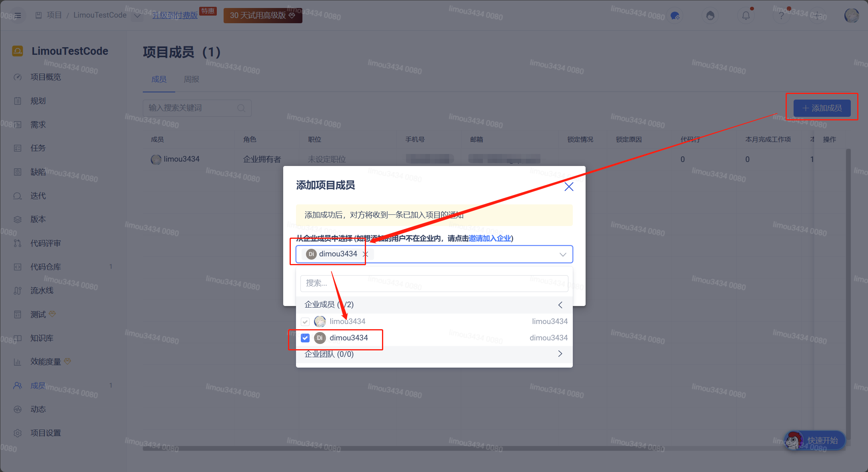Collapse the enterprise members group
The height and width of the screenshot is (472, 868).
pos(560,305)
